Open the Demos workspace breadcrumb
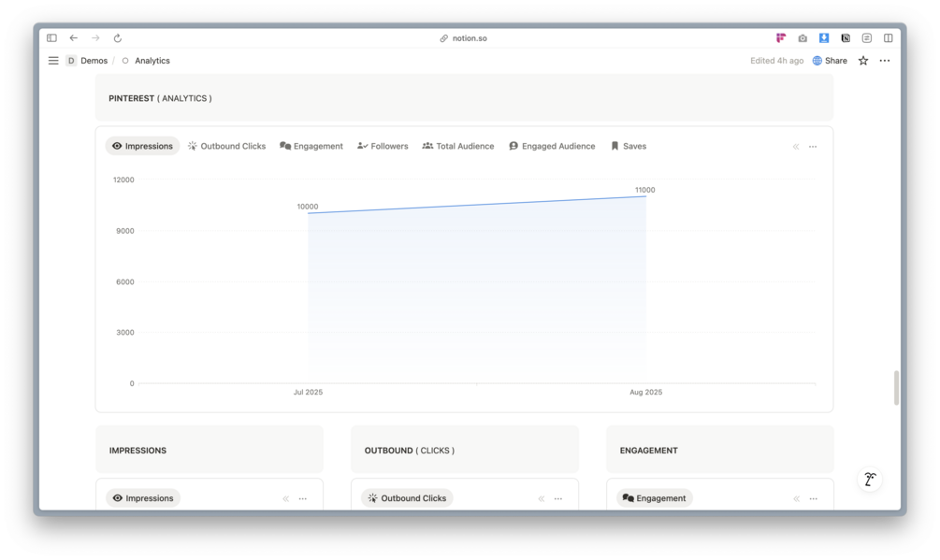Viewport: 940px width, 560px height. (x=87, y=61)
